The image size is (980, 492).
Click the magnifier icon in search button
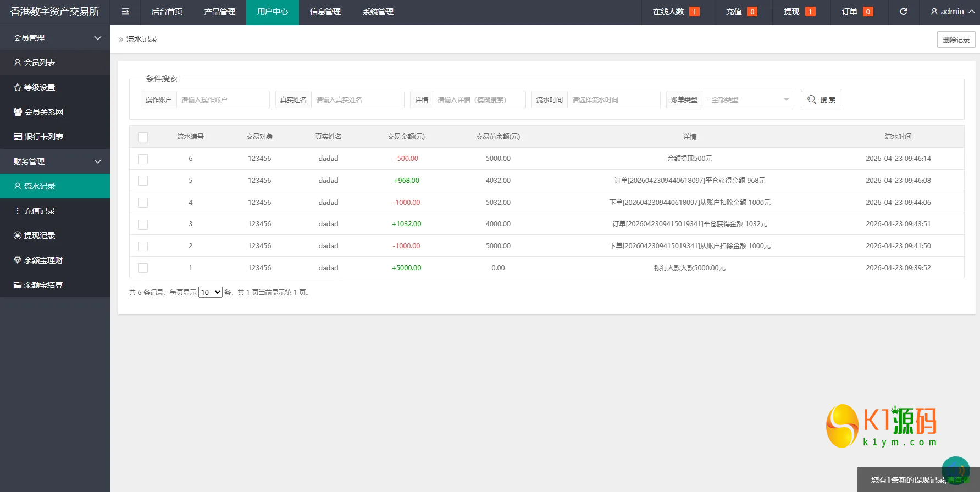pos(811,99)
